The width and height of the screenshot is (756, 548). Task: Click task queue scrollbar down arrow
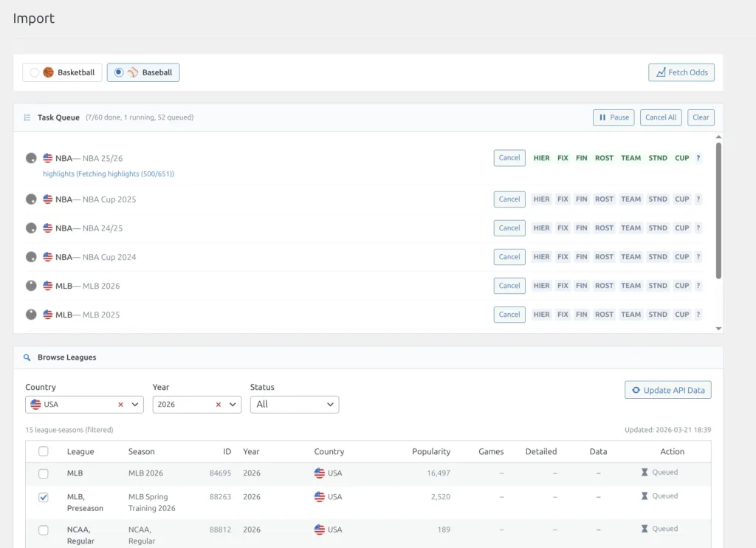click(718, 329)
